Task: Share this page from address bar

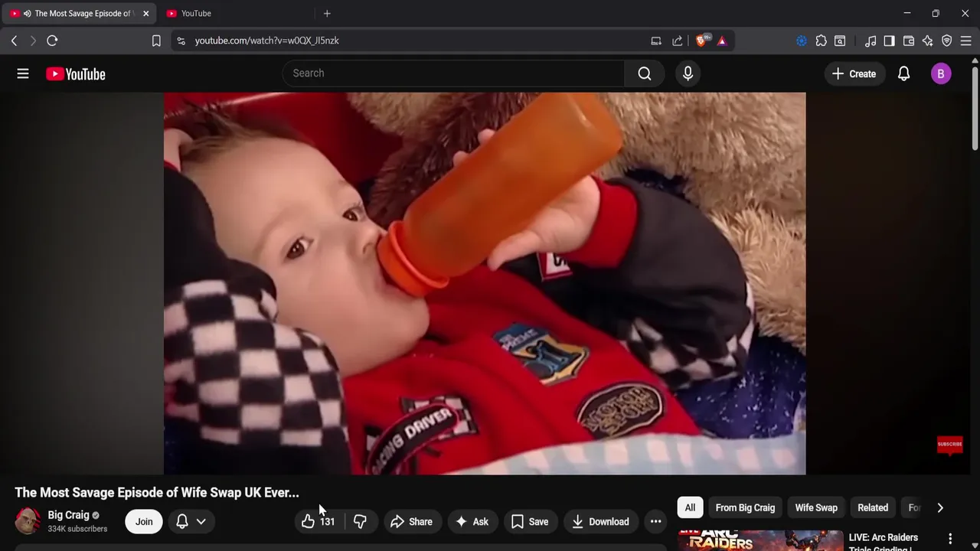Action: click(678, 41)
